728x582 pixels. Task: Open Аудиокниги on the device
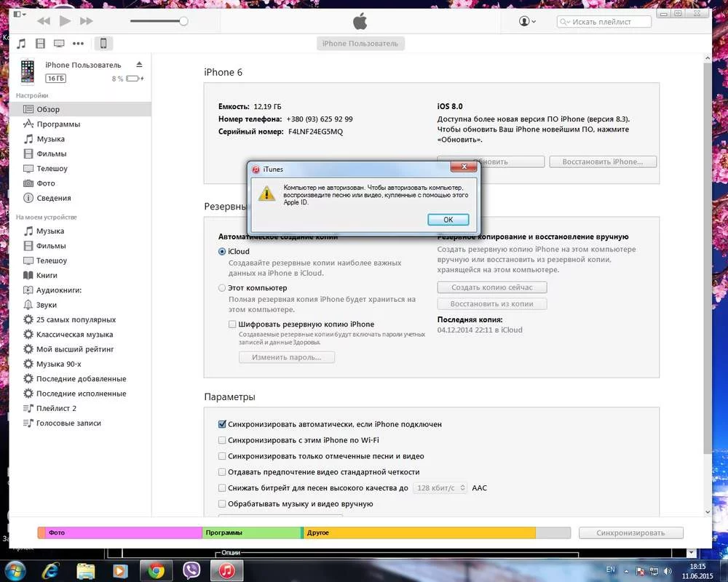80,290
